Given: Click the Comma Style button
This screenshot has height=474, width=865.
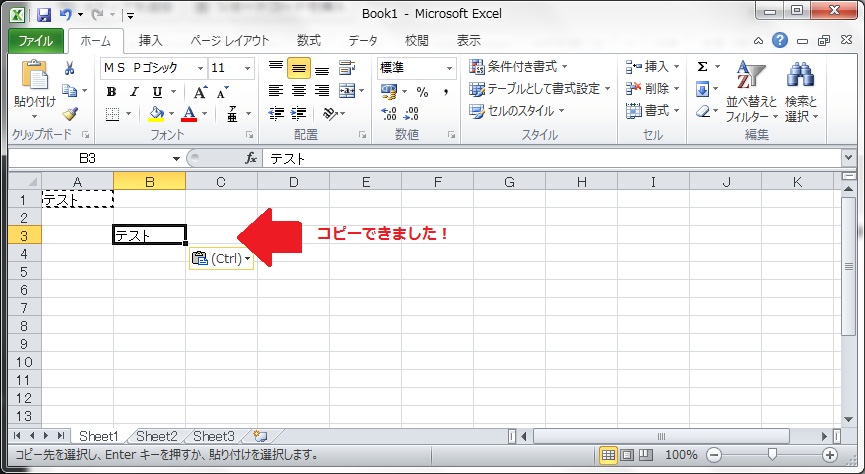Looking at the screenshot, I should pos(446,92).
